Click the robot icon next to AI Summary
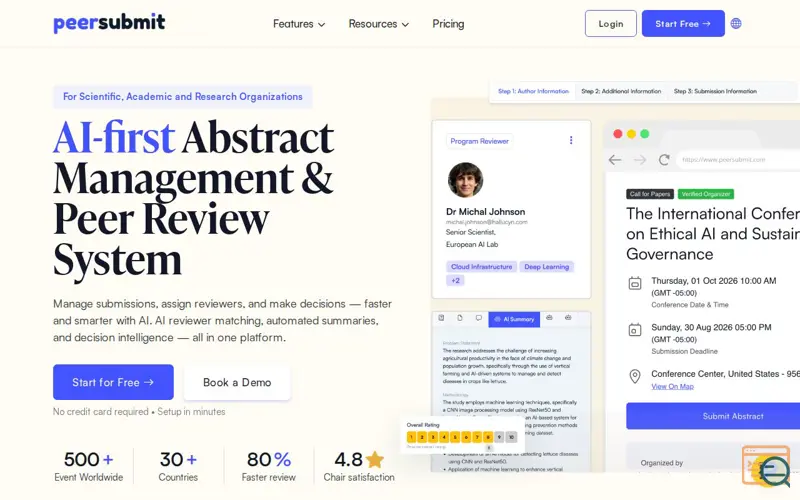Image resolution: width=800 pixels, height=500 pixels. coord(549,317)
